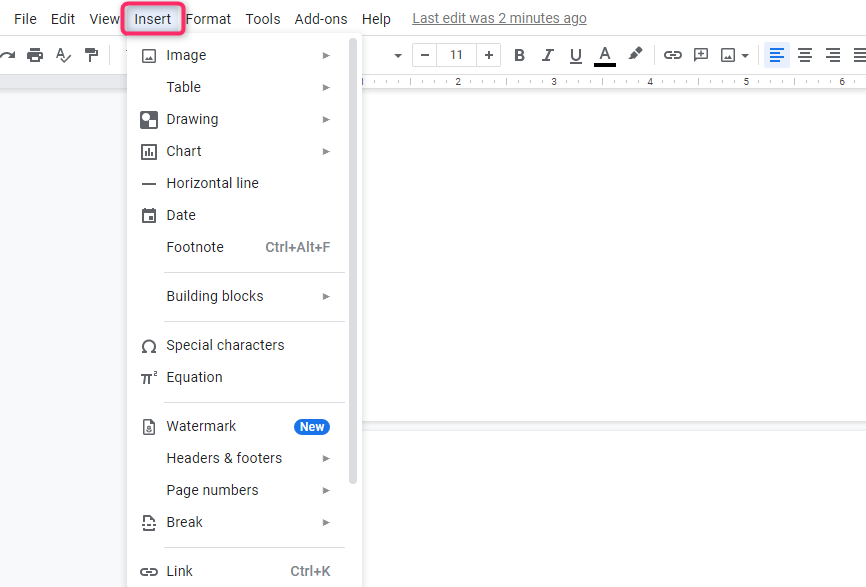Click the Horizontal line dash icon
The height and width of the screenshot is (587, 866).
pos(149,184)
